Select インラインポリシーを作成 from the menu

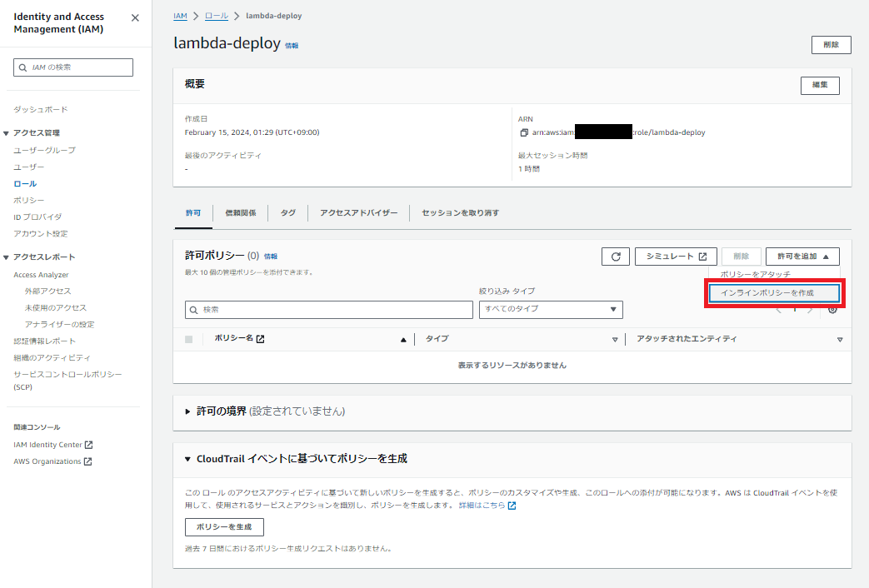tap(773, 293)
